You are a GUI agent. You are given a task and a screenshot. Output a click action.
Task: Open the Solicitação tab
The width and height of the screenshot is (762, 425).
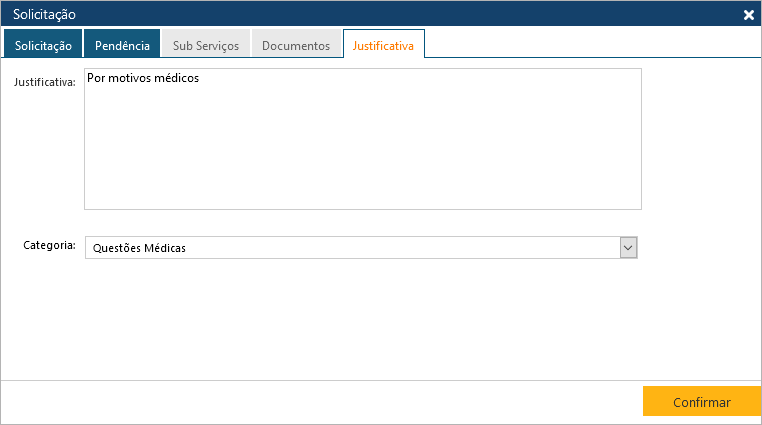[43, 45]
